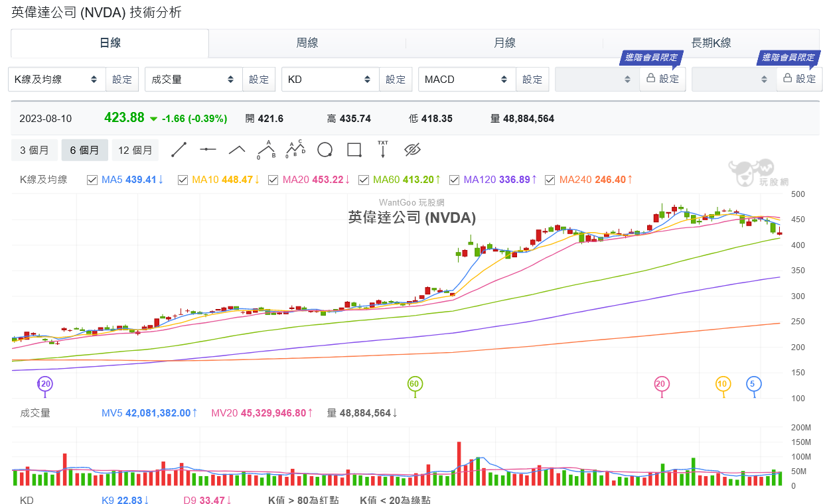Select the rectangle drawing tool
This screenshot has height=504, width=823.
coord(354,150)
